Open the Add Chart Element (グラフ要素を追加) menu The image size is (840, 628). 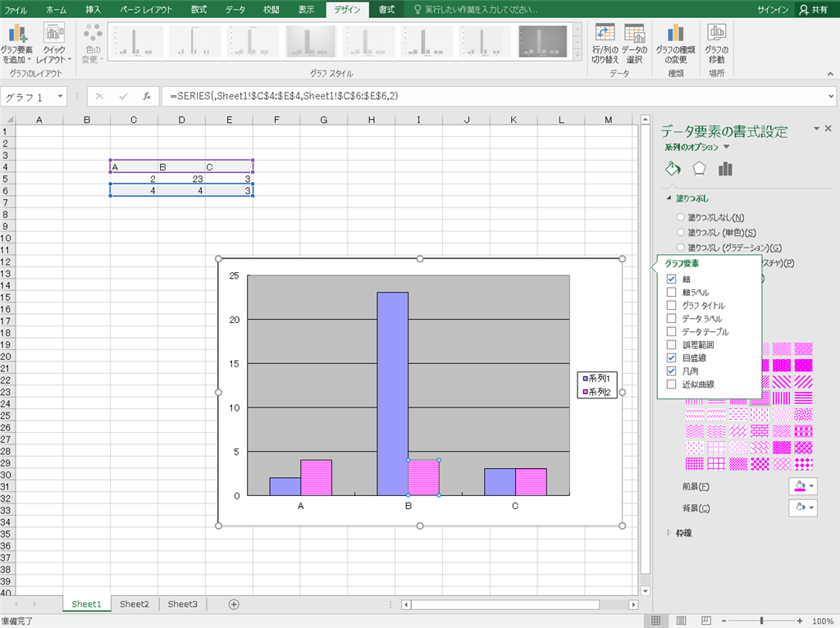pos(17,44)
